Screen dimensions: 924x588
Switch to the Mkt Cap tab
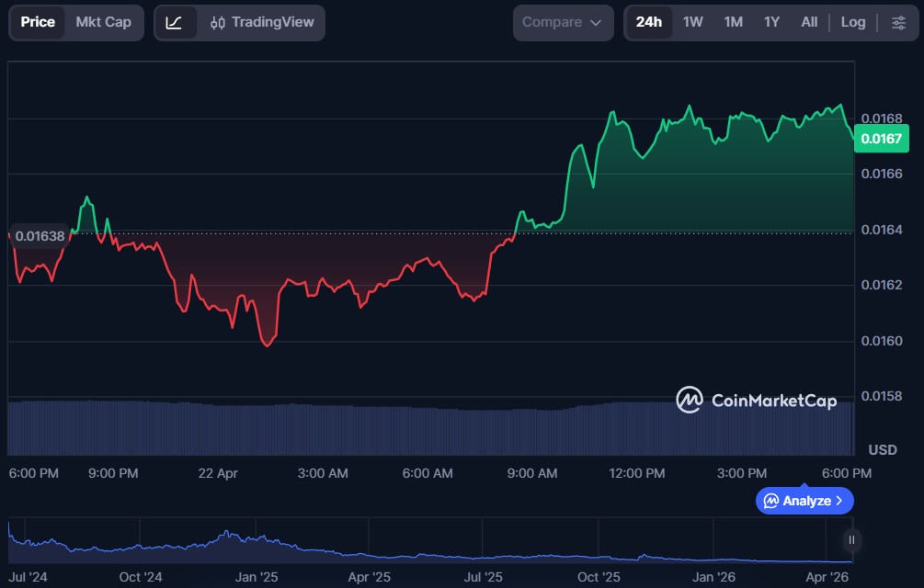pos(103,22)
